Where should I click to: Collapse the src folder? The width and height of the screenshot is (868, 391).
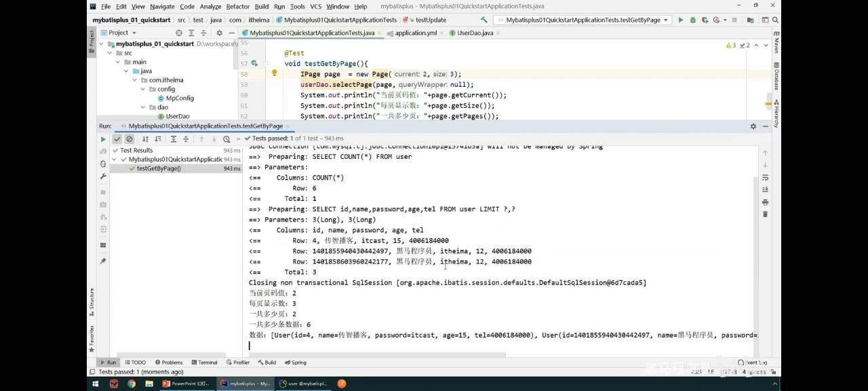point(109,53)
